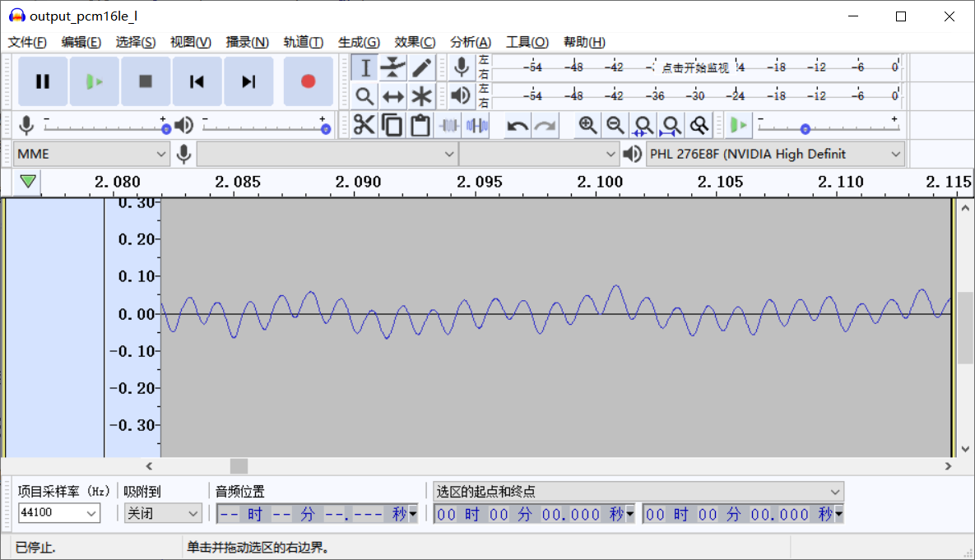Open the 编辑(E) menu
The width and height of the screenshot is (975, 560).
[81, 42]
